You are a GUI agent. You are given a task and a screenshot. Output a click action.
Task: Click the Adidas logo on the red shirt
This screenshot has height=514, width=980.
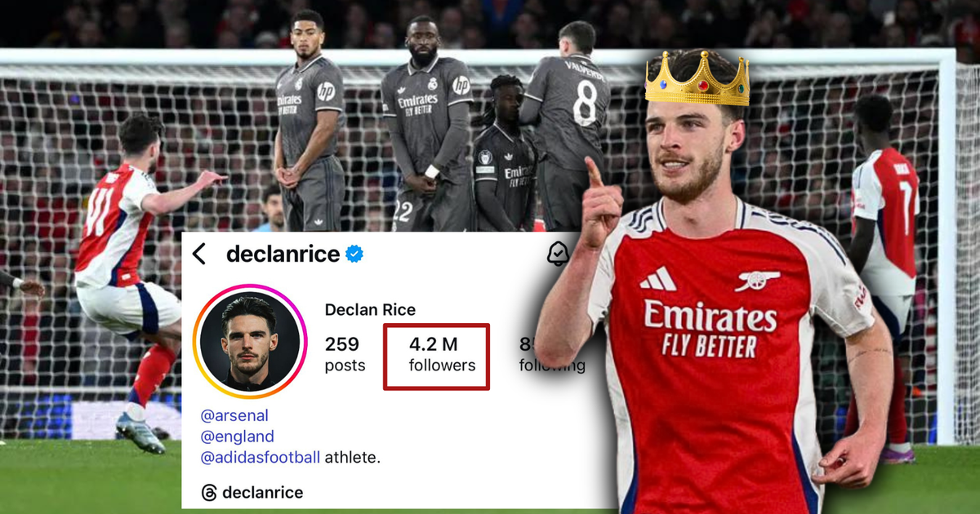tap(657, 281)
